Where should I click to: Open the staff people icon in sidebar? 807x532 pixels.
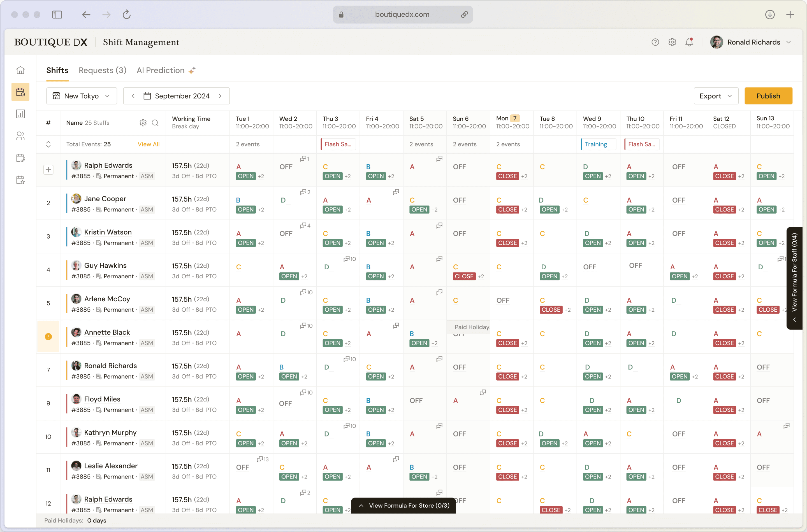pyautogui.click(x=20, y=136)
